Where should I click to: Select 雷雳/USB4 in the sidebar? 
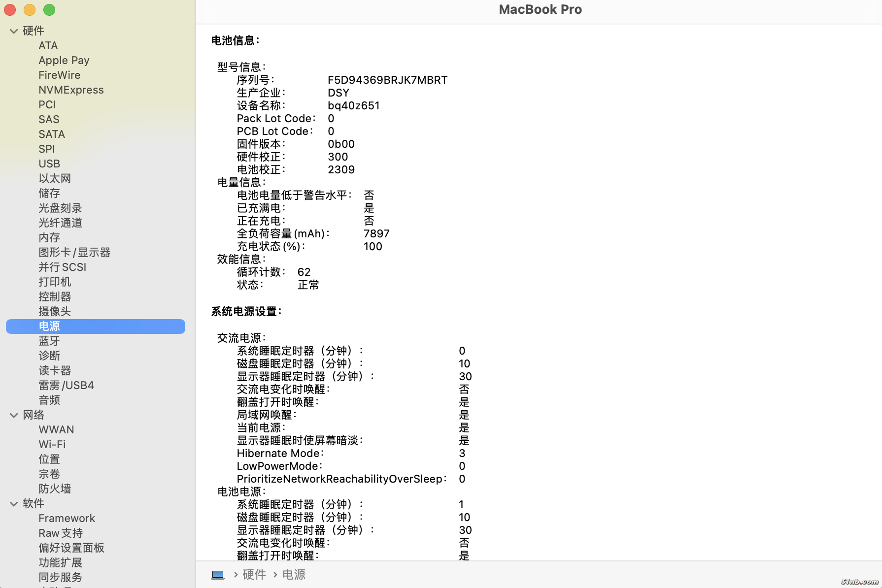point(66,385)
